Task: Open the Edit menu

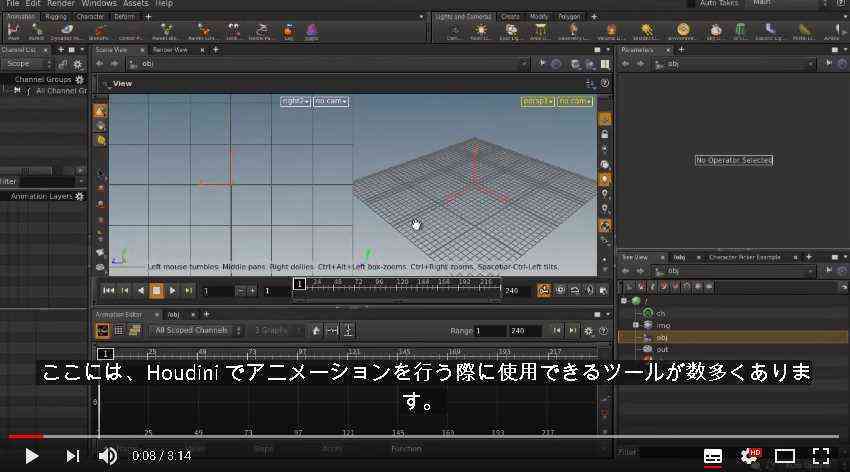Action: (33, 3)
